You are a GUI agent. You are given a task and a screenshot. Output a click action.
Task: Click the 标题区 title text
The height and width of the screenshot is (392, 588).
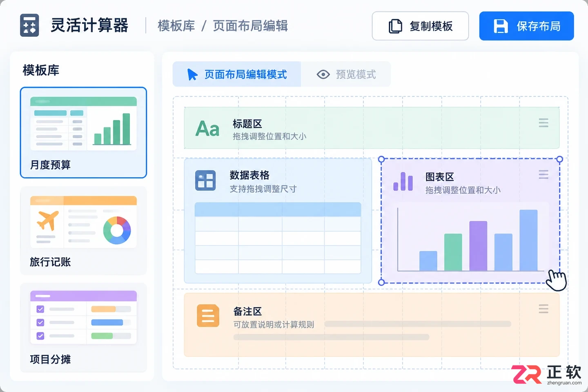pos(247,124)
